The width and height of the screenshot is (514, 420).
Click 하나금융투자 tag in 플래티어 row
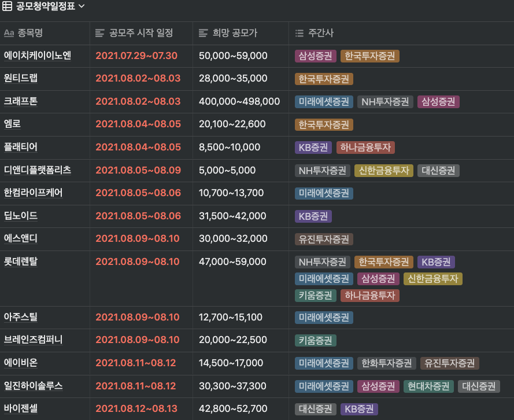click(365, 148)
